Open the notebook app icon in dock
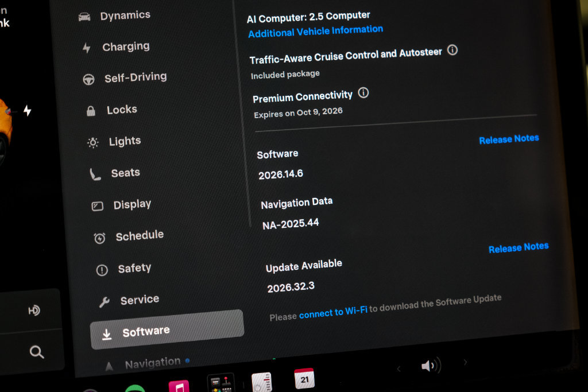Viewport: 588px width, 392px height. (x=262, y=382)
